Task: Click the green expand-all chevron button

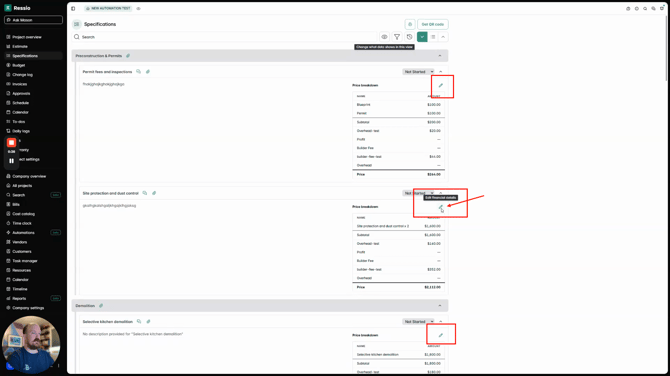Action: click(x=422, y=37)
